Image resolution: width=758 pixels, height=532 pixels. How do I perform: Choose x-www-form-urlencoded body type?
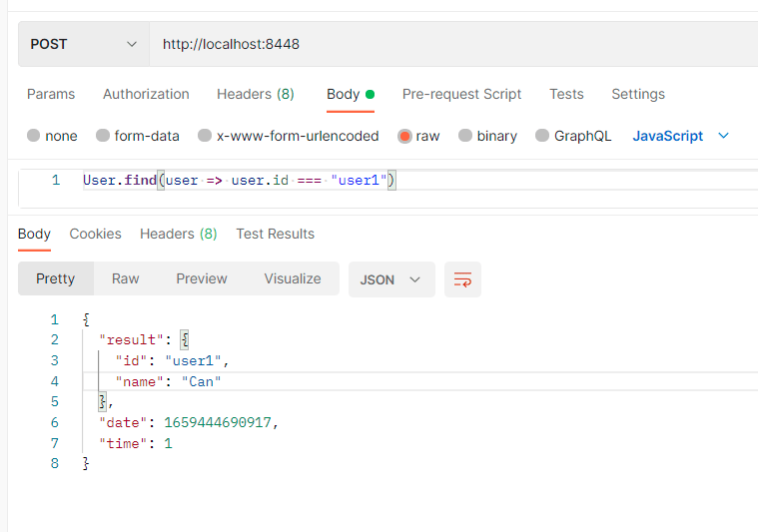[x=205, y=136]
